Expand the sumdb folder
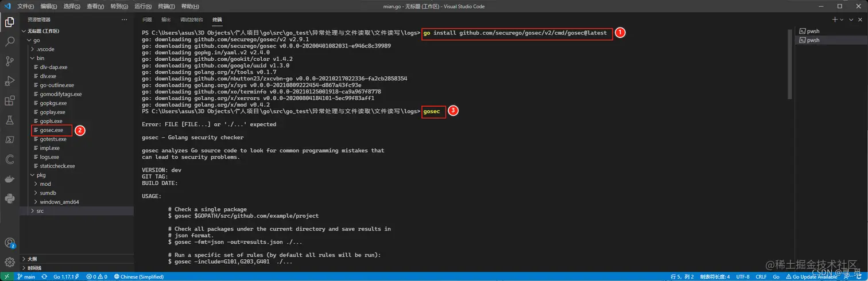The height and width of the screenshot is (281, 868). click(x=77, y=193)
